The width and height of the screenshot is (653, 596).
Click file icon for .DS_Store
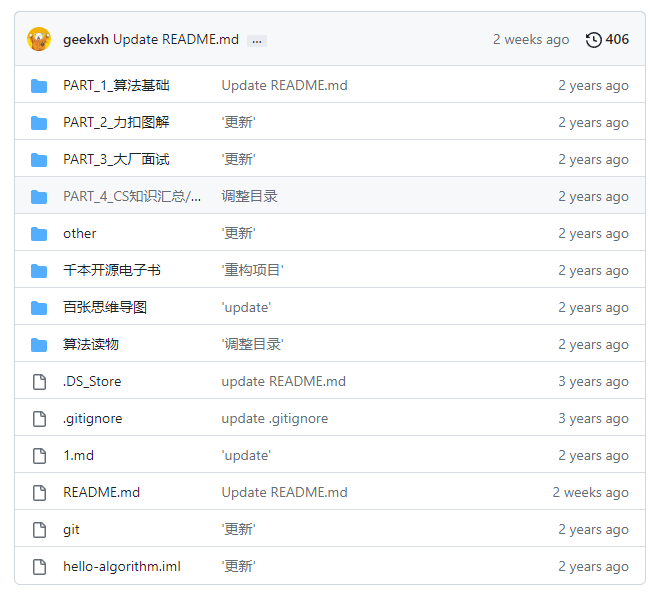coord(40,382)
